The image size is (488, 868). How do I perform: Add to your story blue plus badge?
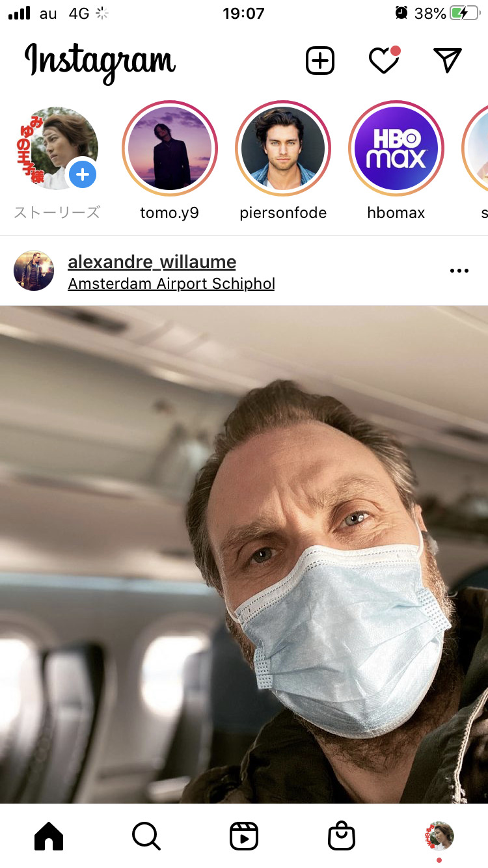click(x=83, y=174)
